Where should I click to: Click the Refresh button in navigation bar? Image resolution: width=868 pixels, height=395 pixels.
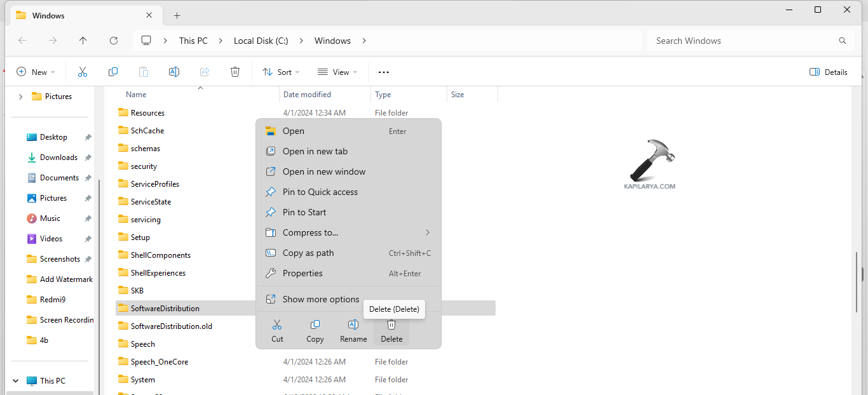pos(114,41)
